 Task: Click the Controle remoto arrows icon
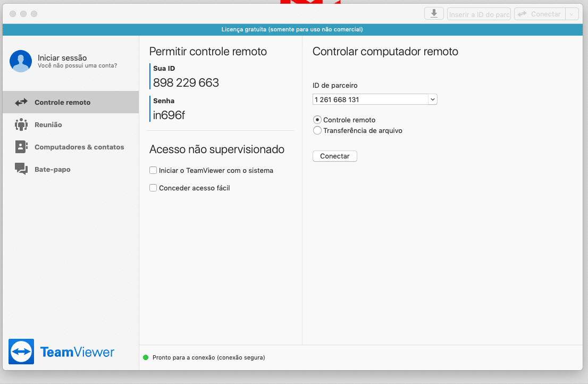21,102
